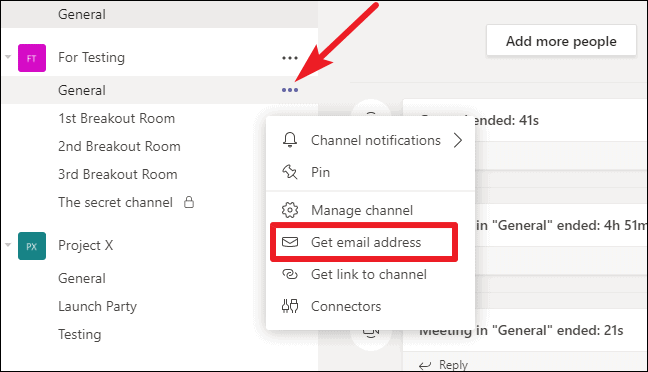
Task: Collapse the For Testing team
Action: (x=8, y=57)
